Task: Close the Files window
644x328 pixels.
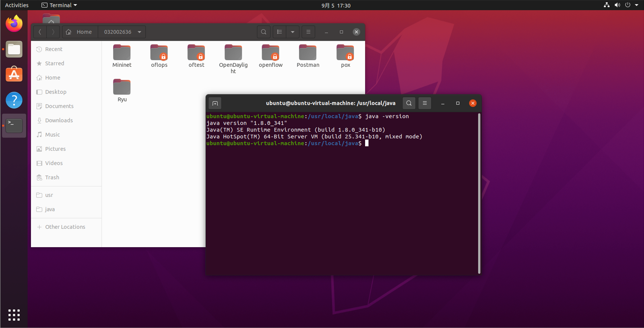Action: point(356,32)
